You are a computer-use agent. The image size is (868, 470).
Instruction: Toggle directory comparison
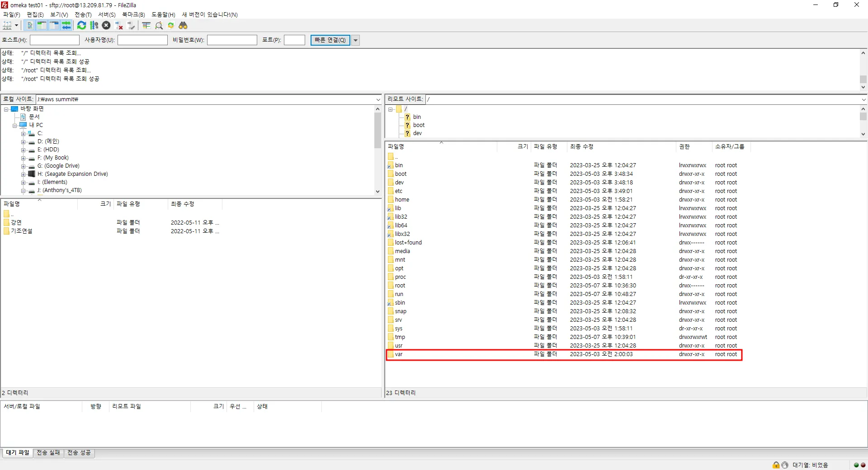click(159, 25)
